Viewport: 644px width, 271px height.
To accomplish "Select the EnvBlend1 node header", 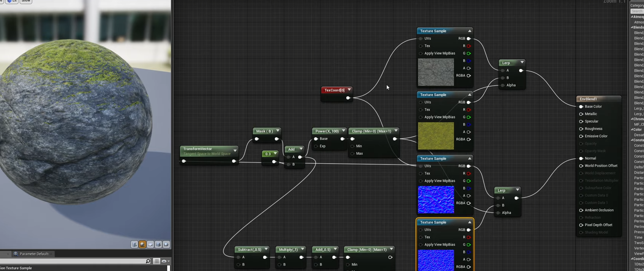I will (x=598, y=99).
